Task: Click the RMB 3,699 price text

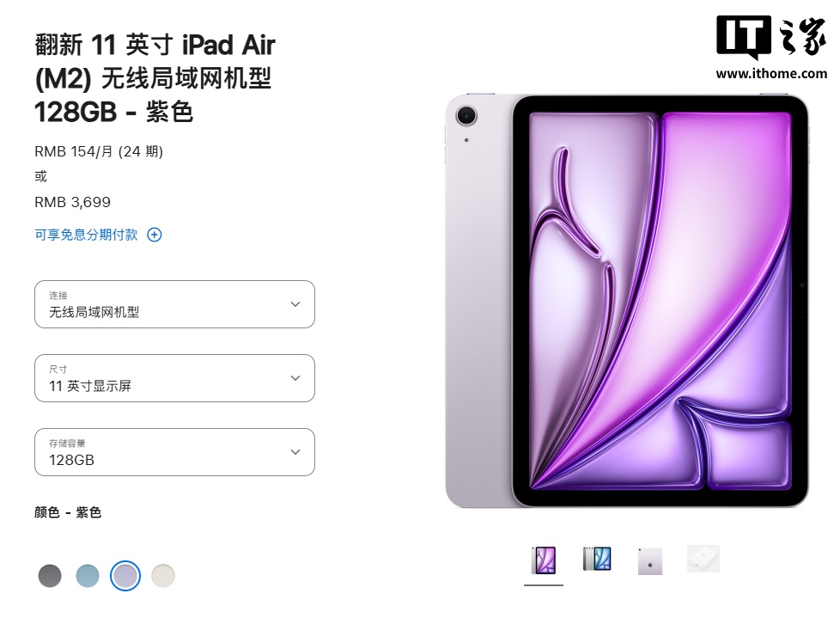Action: [72, 202]
